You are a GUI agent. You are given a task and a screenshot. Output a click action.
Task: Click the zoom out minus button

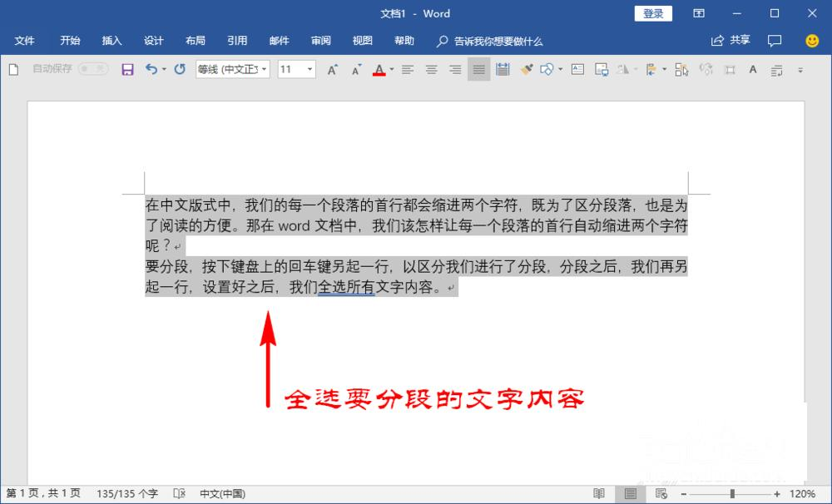tap(683, 495)
